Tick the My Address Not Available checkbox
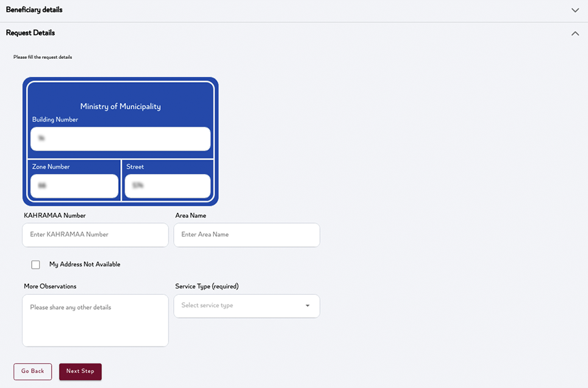This screenshot has width=588, height=388. [x=36, y=264]
